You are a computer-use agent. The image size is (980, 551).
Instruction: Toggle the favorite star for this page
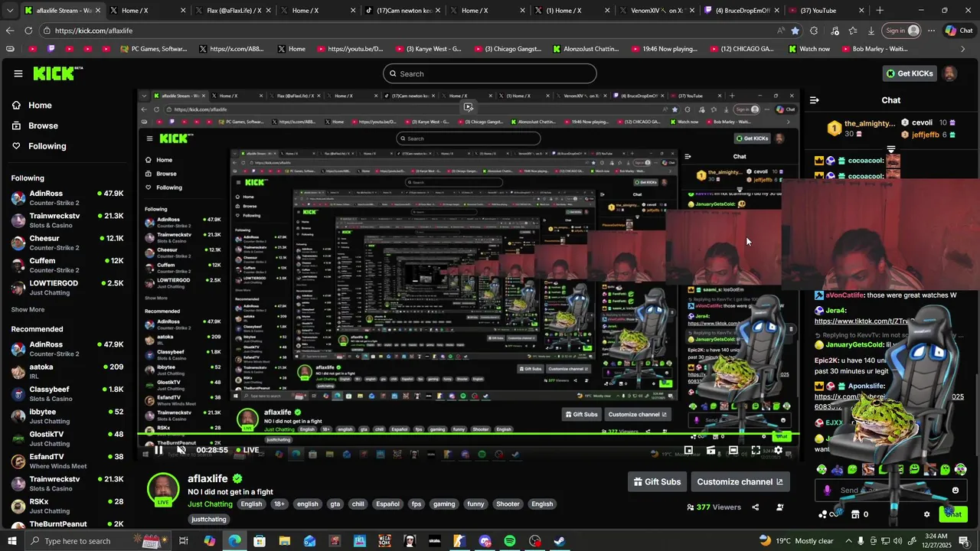coord(795,31)
